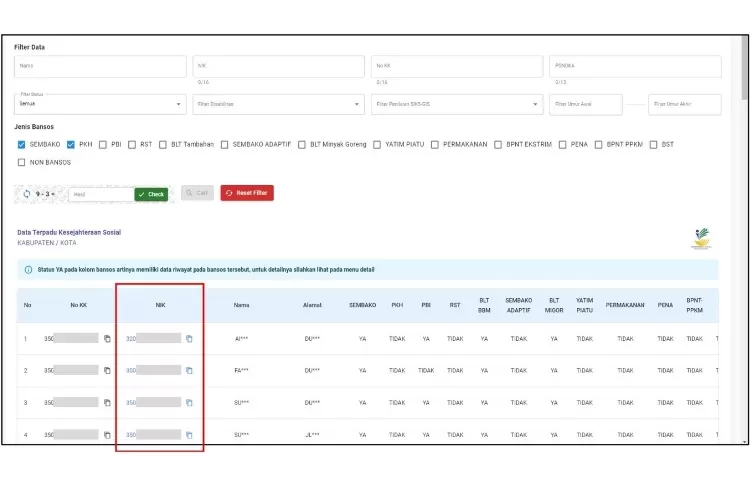Copy the NIK in row 1
The height and width of the screenshot is (500, 750).
click(x=189, y=339)
